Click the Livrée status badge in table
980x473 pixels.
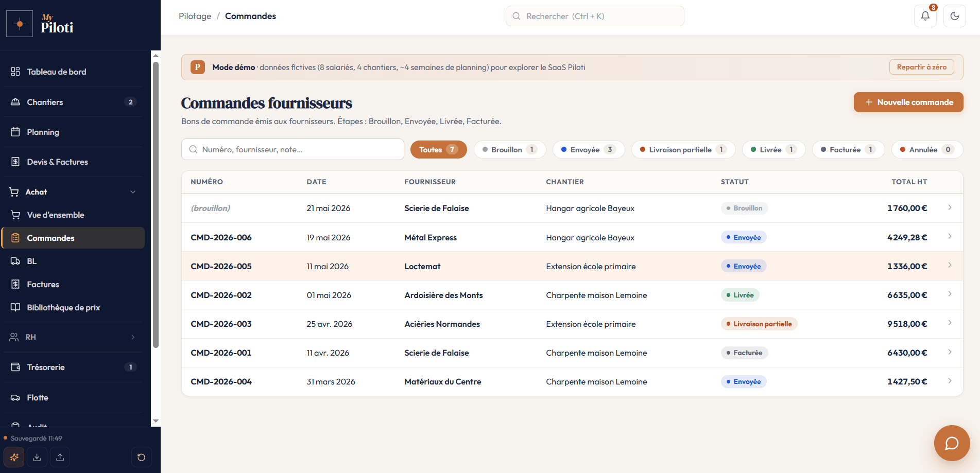740,295
